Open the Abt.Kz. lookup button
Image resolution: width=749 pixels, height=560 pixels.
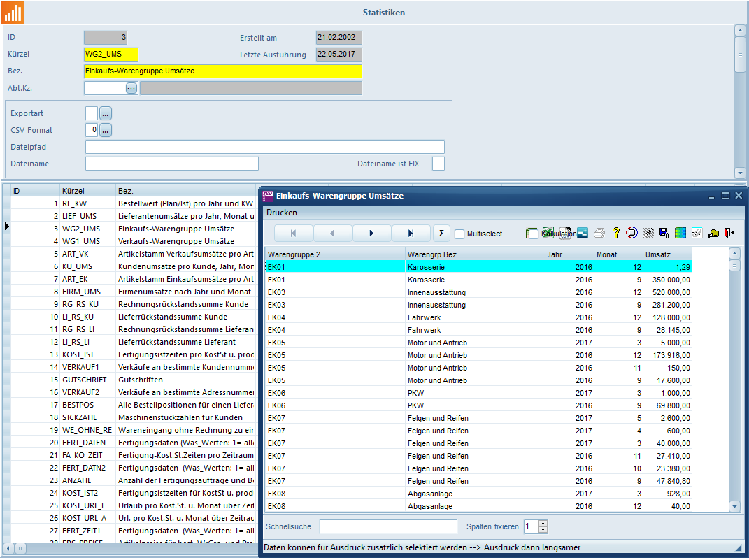131,88
